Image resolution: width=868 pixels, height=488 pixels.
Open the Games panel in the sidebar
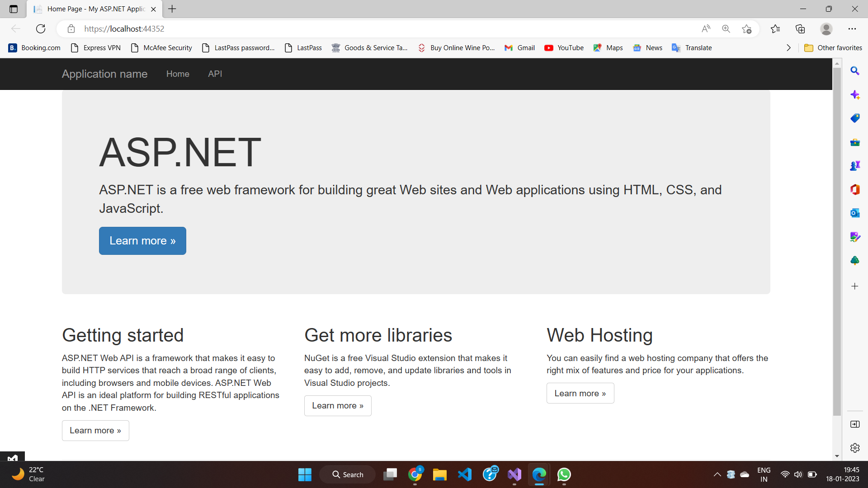pos(855,165)
